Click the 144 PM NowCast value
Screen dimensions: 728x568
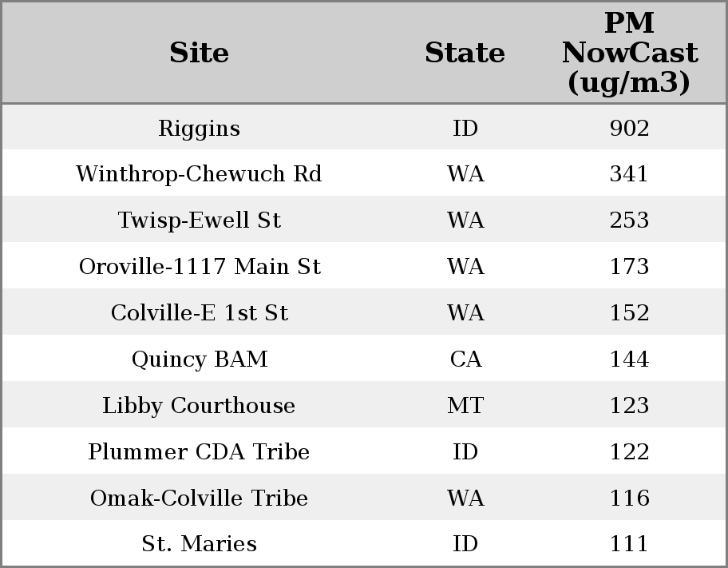coord(629,359)
